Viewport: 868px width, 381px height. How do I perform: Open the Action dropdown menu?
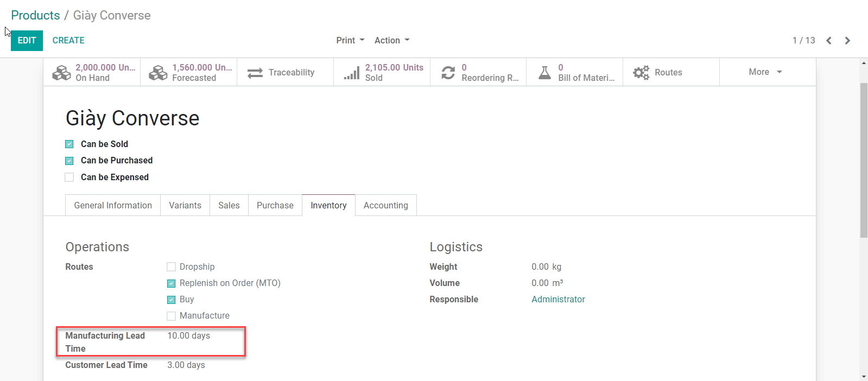[391, 41]
